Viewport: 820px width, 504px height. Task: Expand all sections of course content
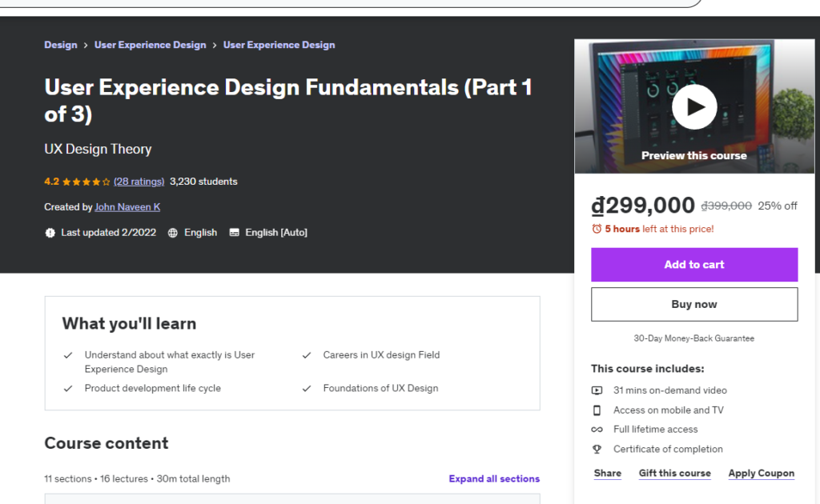tap(494, 479)
